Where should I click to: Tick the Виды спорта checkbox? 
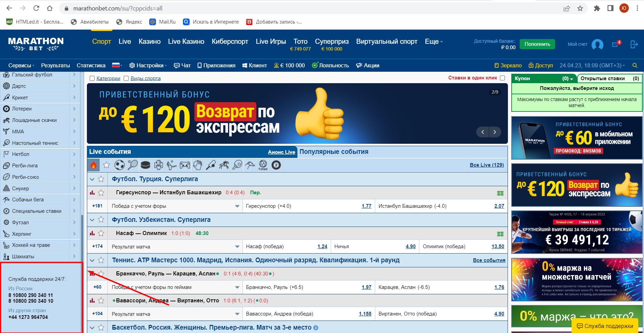126,78
